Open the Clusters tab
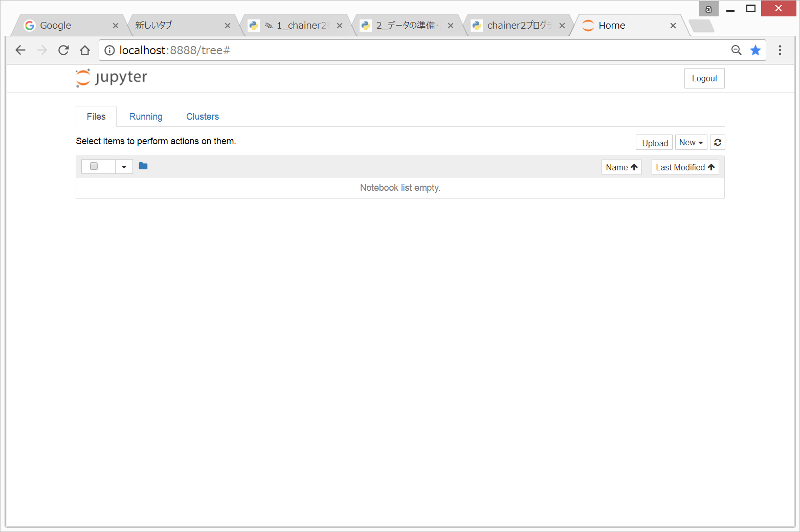The height and width of the screenshot is (532, 800). click(x=202, y=117)
